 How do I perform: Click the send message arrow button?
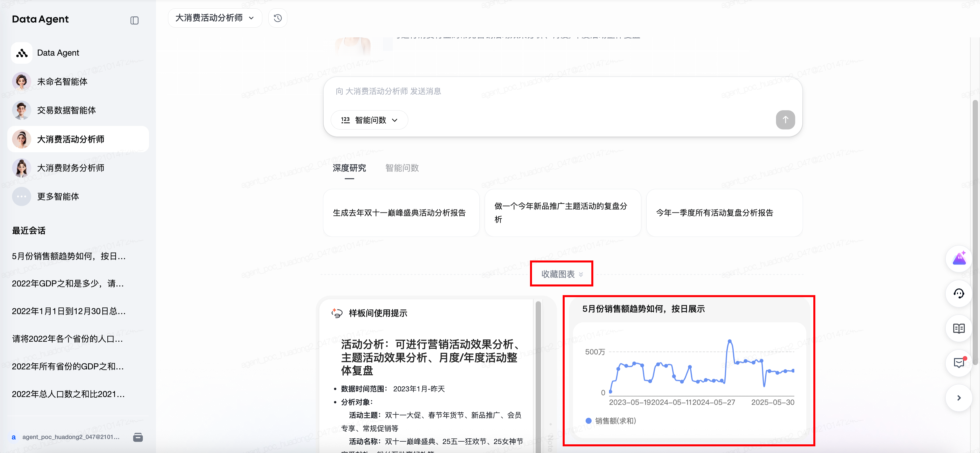pyautogui.click(x=785, y=120)
